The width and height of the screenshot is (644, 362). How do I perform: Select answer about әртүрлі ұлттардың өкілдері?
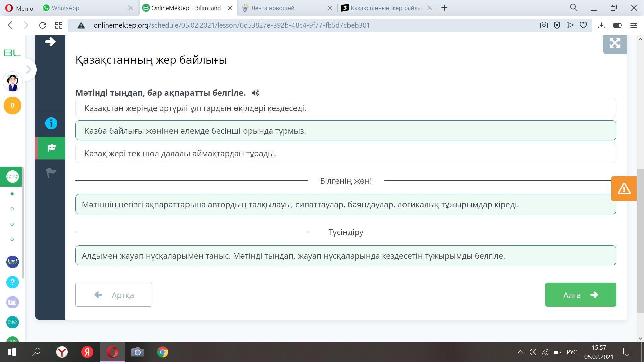345,108
